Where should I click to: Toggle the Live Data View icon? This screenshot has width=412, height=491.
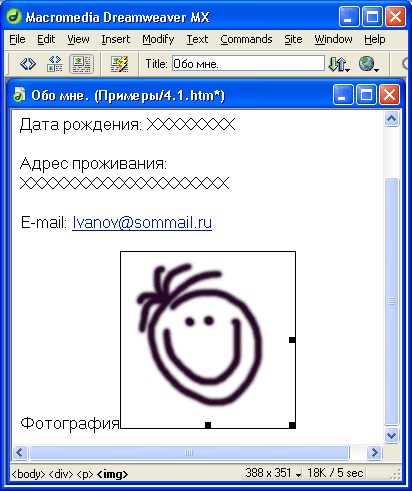click(120, 63)
